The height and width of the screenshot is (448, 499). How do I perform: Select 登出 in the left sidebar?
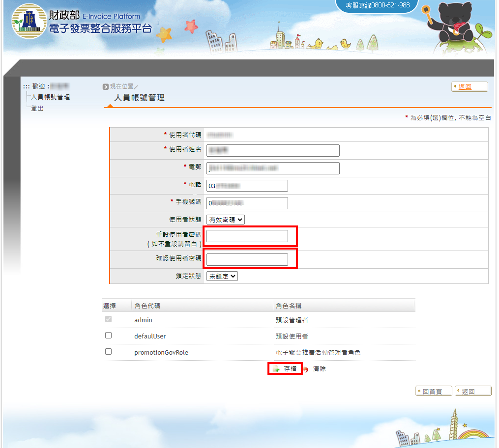pos(37,108)
